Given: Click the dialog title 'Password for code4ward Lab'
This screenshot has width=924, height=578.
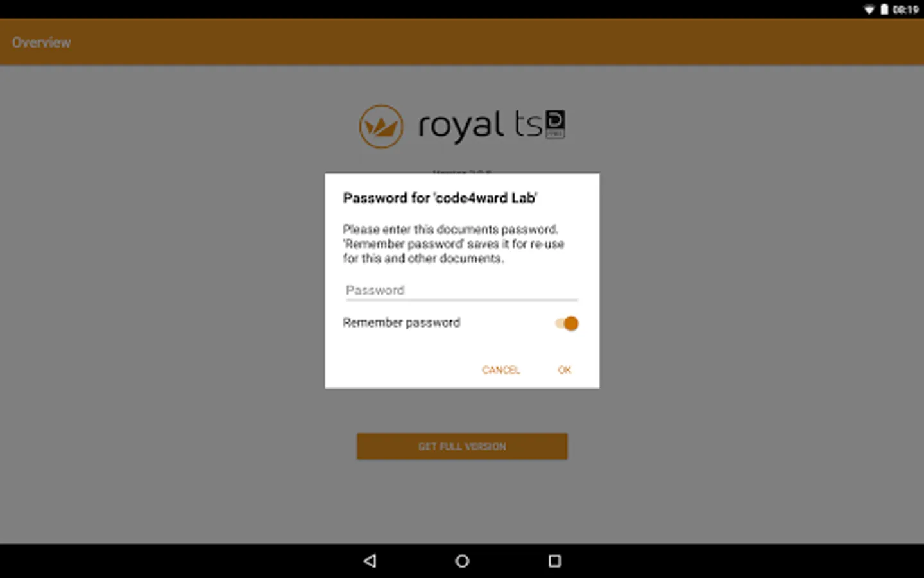Looking at the screenshot, I should click(x=440, y=198).
